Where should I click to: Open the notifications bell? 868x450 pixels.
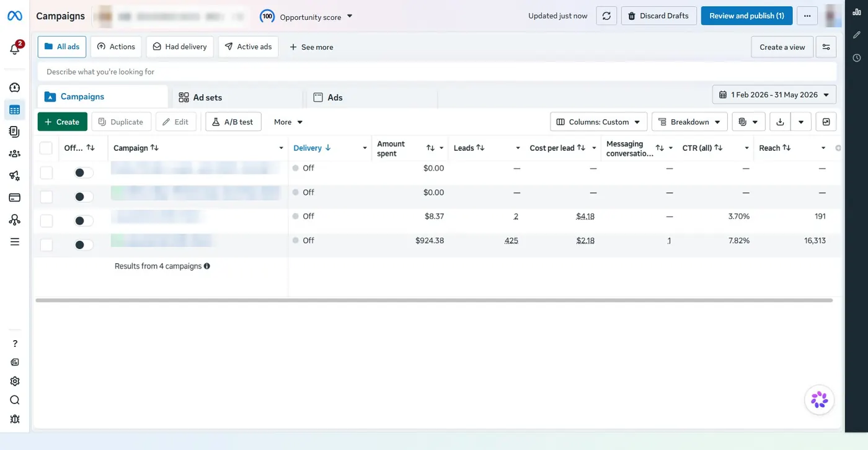(15, 48)
